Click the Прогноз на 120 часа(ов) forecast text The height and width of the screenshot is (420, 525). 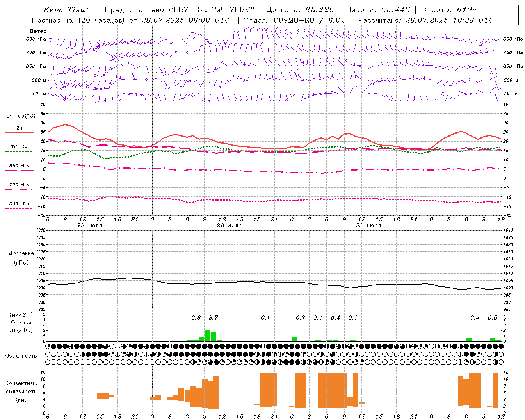(79, 20)
